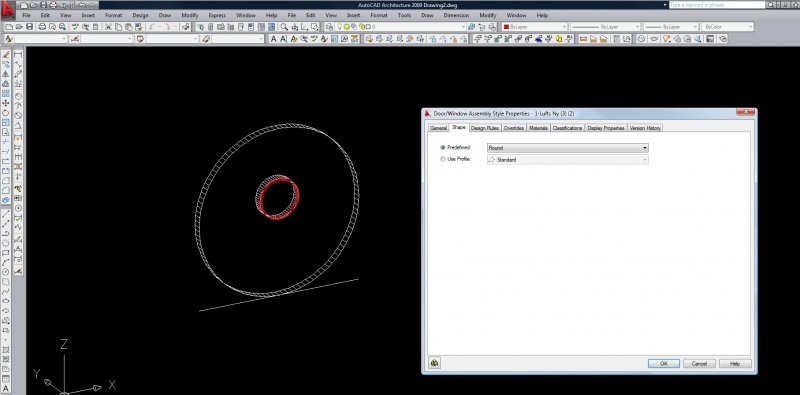The width and height of the screenshot is (800, 395).
Task: Open the predefined shape dropdown showing Round
Action: pos(568,148)
